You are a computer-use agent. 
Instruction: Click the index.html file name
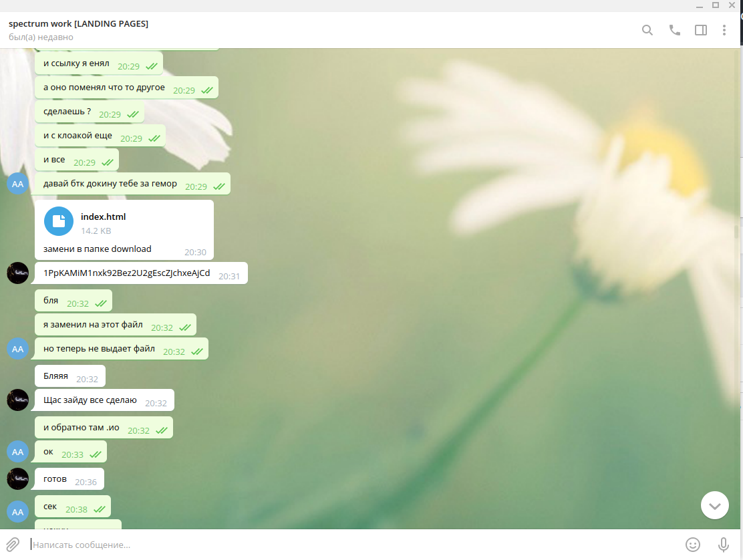pos(104,217)
